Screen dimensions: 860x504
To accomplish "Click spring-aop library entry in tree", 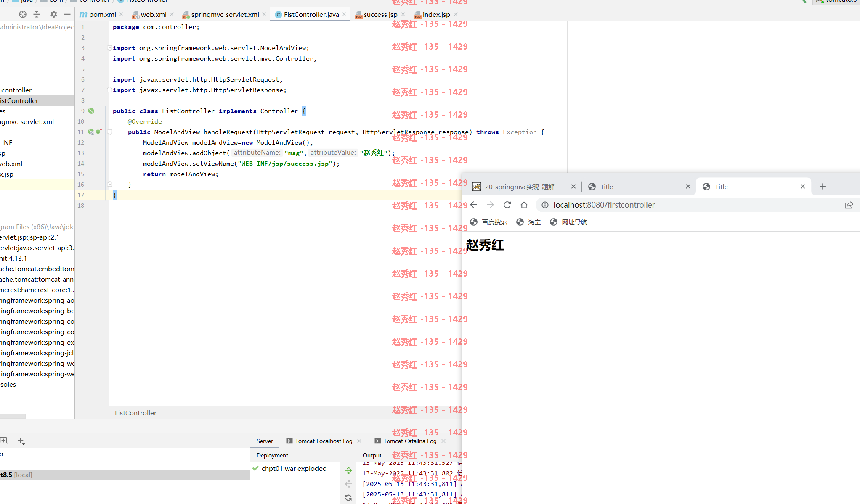I will [37, 300].
